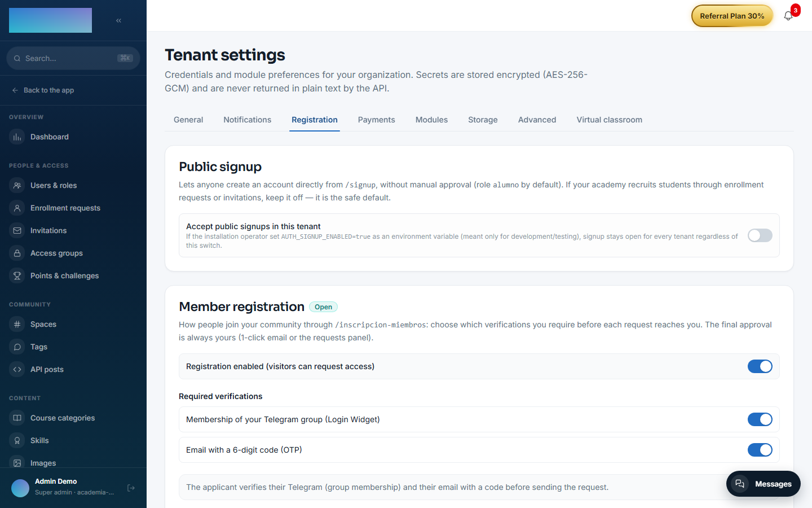Viewport: 812px width, 508px height.
Task: Focus the sidebar Search field
Action: point(73,58)
